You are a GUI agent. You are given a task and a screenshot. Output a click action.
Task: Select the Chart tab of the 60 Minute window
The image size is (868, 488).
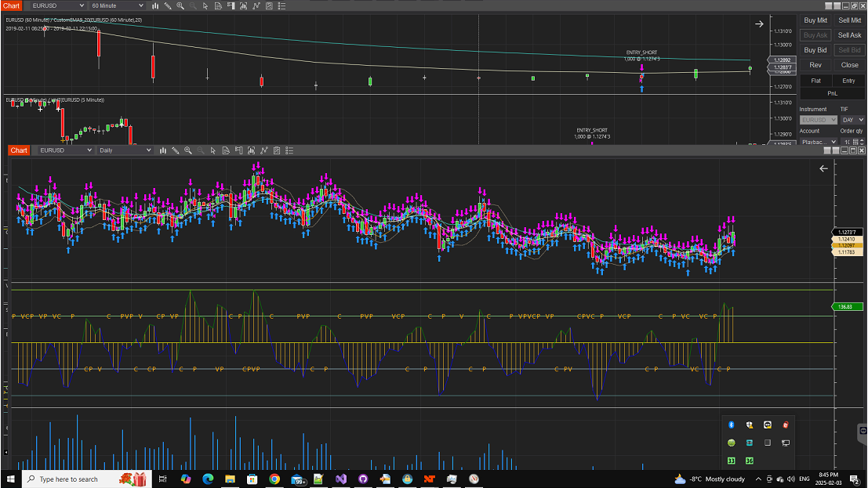click(x=11, y=5)
